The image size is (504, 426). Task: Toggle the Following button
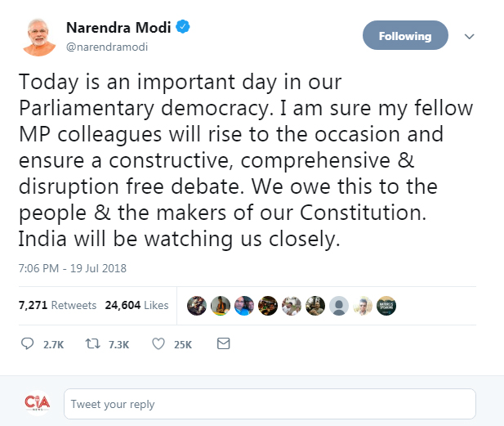tap(405, 35)
